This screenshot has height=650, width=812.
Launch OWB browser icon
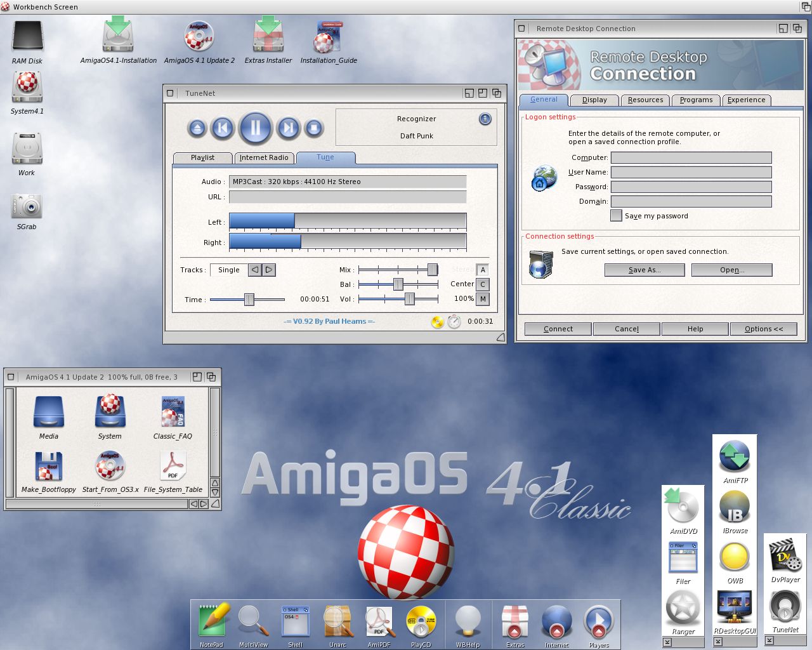click(x=735, y=557)
